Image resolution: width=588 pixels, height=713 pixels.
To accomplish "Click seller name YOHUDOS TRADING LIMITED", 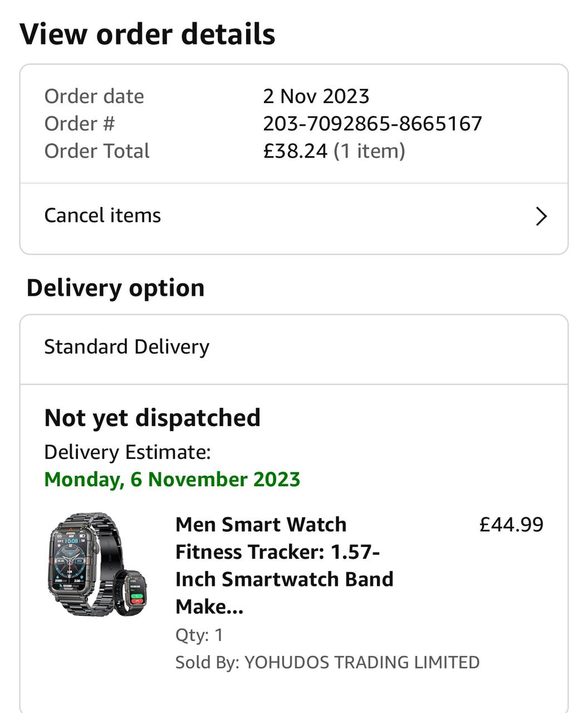I will (x=362, y=662).
